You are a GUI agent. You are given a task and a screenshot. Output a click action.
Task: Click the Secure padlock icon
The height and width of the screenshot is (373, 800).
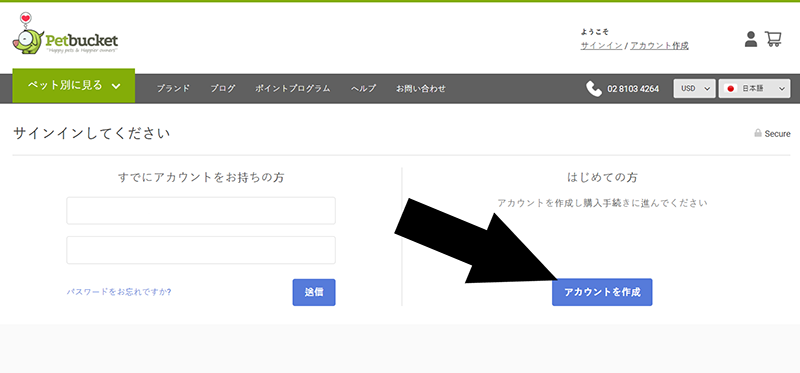tap(758, 134)
